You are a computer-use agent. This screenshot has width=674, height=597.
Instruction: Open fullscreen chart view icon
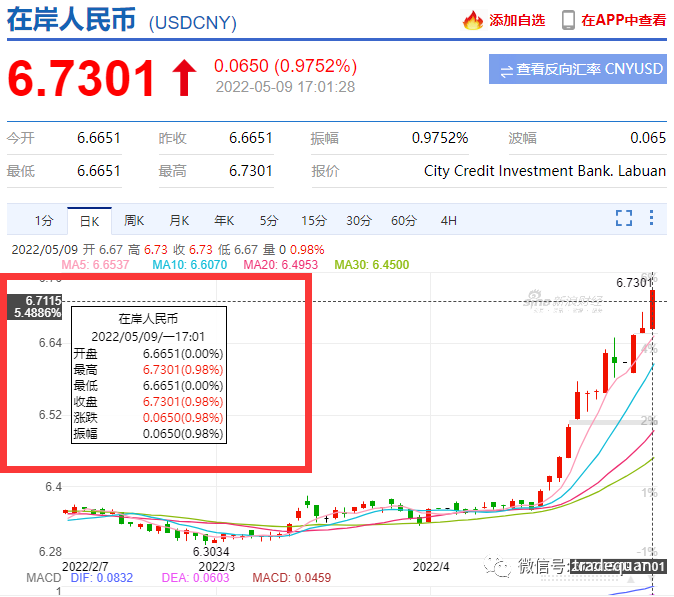(x=624, y=218)
